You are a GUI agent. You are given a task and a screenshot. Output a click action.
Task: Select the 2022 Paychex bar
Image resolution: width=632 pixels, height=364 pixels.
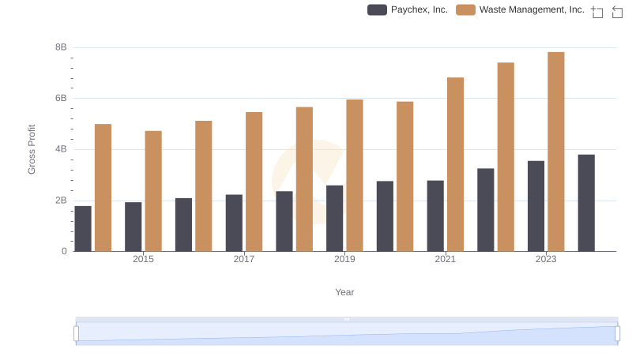(486, 210)
